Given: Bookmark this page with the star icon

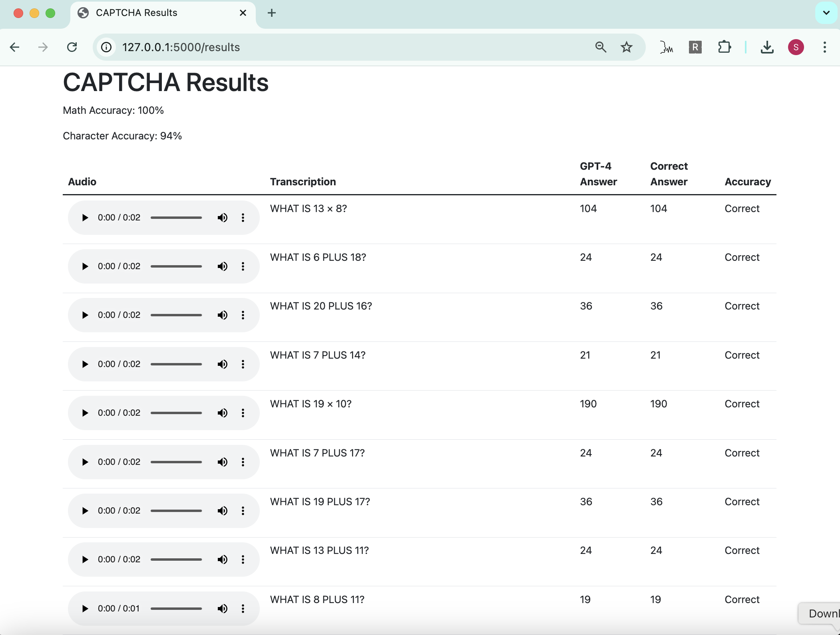Looking at the screenshot, I should [x=627, y=47].
